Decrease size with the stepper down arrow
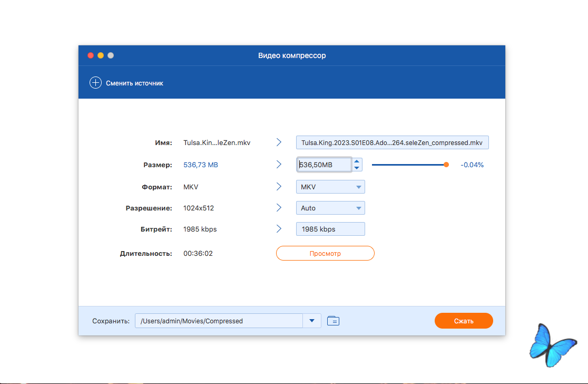 [357, 168]
